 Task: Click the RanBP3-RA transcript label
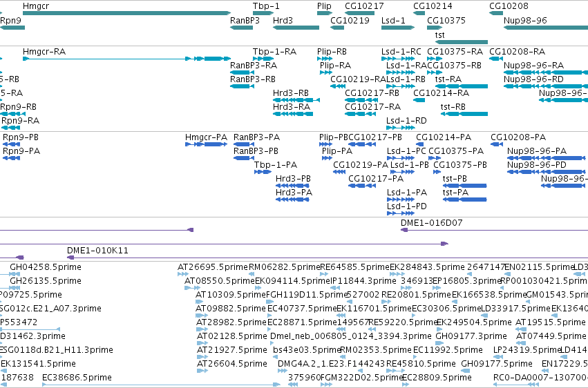[x=253, y=66]
